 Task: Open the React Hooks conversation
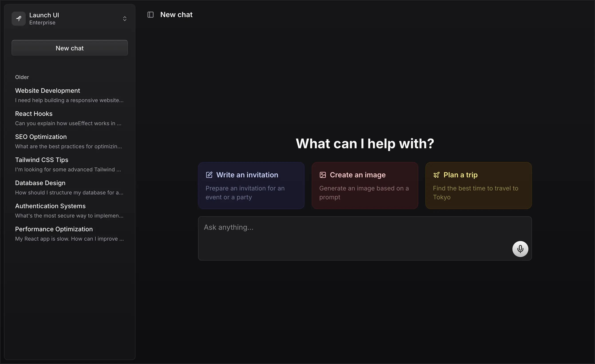pos(69,118)
